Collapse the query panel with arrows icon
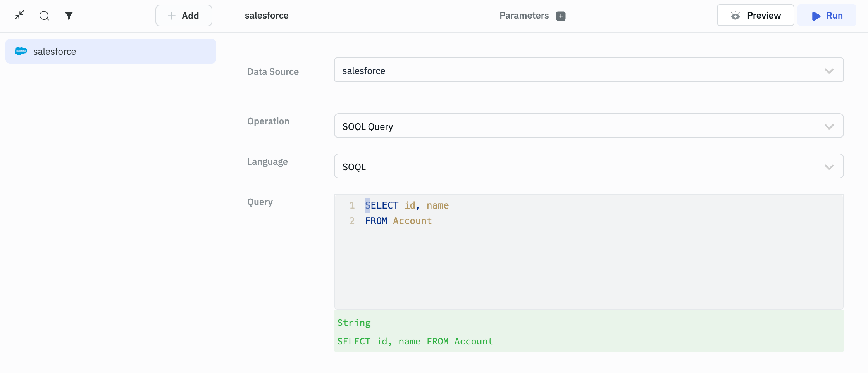 pyautogui.click(x=19, y=16)
